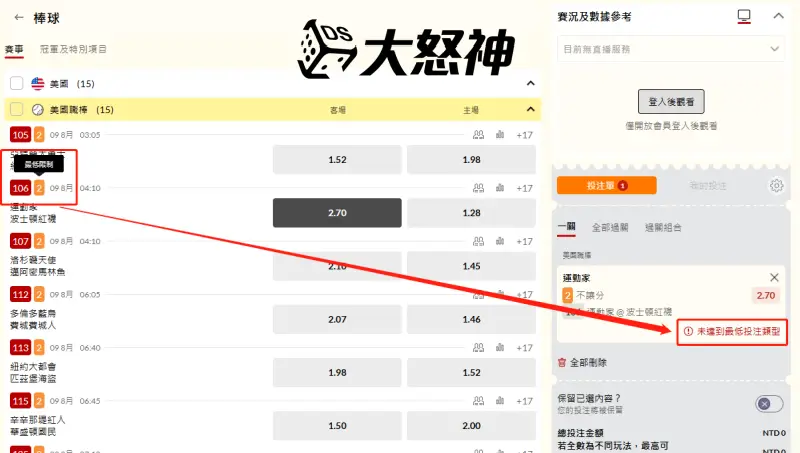800x453 pixels.
Task: Check the 美國職棒 (15) checkbox
Action: [16, 109]
